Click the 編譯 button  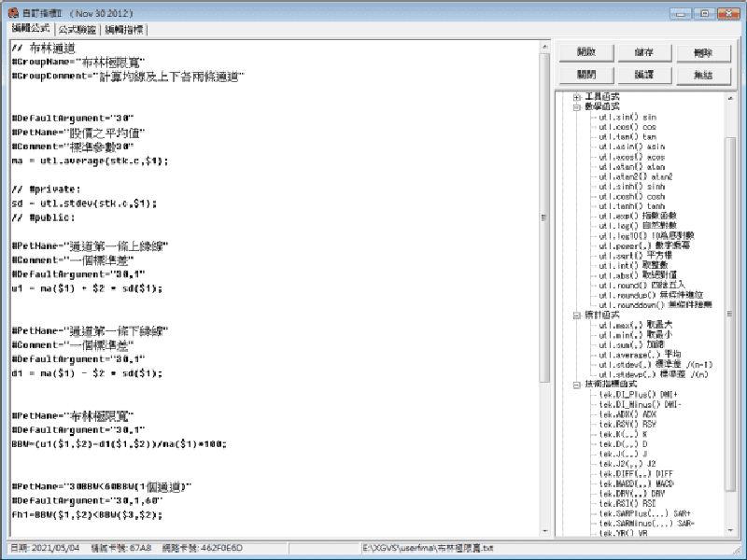pos(644,75)
